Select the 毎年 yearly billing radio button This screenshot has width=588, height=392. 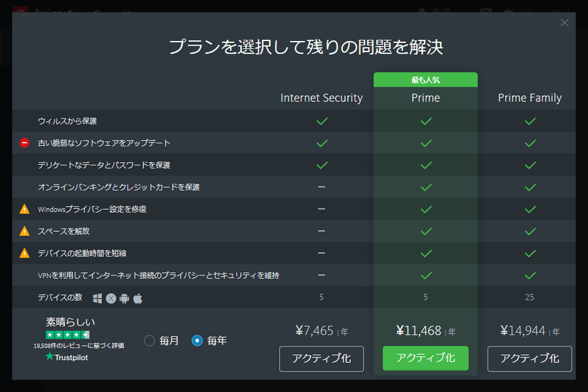point(197,341)
